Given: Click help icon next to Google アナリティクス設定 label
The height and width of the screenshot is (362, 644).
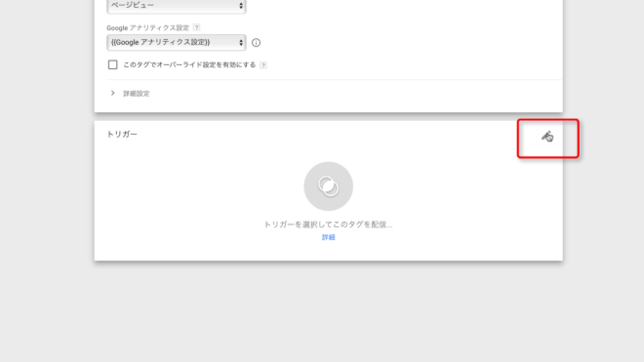Looking at the screenshot, I should (x=197, y=27).
